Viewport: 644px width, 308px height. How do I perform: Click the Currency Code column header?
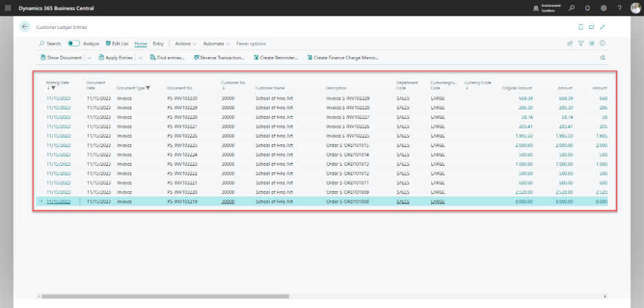click(x=478, y=85)
